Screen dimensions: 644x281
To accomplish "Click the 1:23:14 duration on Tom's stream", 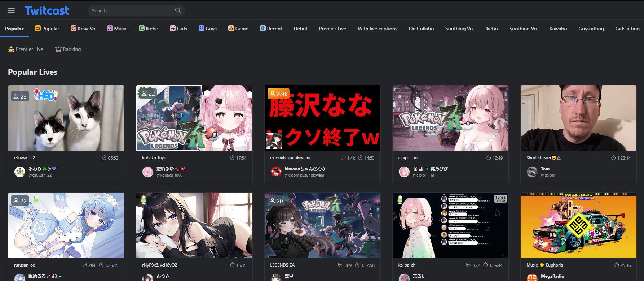I will click(621, 158).
